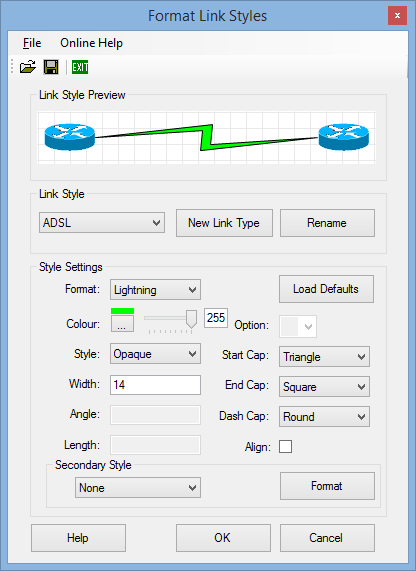Click the right router in preview
416x571 pixels.
pos(344,137)
